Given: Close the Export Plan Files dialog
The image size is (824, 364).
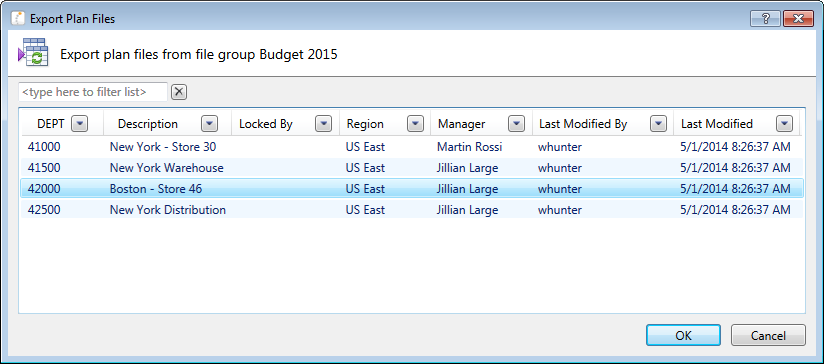Looking at the screenshot, I should pos(798,19).
